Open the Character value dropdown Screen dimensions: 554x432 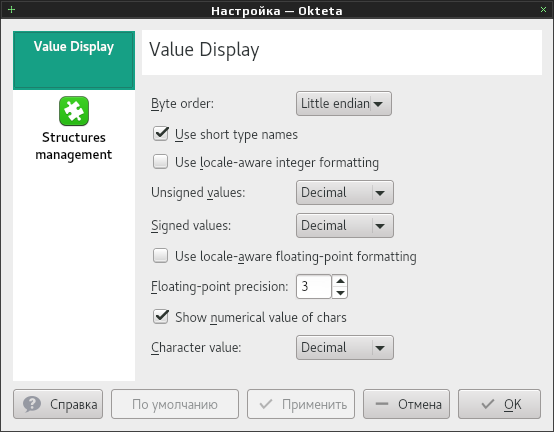345,348
